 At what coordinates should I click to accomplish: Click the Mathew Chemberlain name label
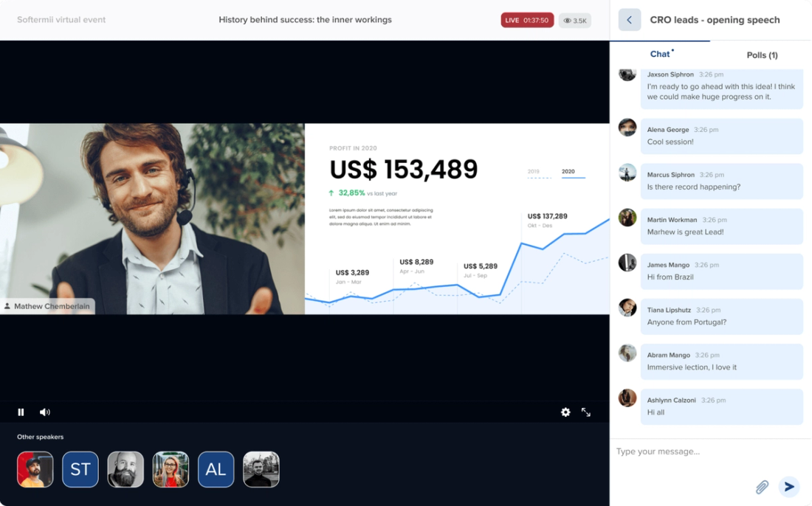47,306
